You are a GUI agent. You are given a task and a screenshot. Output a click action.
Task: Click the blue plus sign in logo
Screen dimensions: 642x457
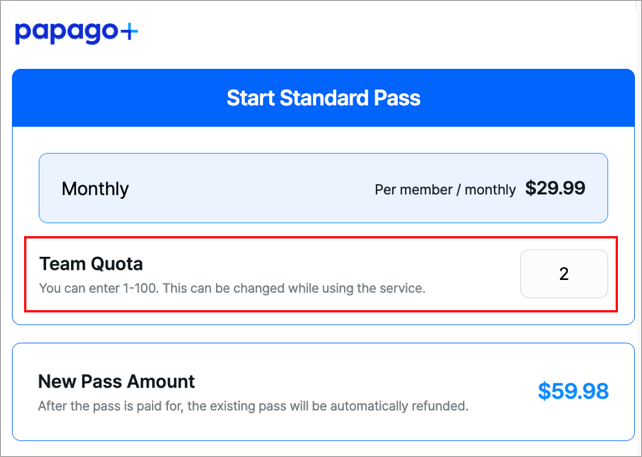click(128, 32)
